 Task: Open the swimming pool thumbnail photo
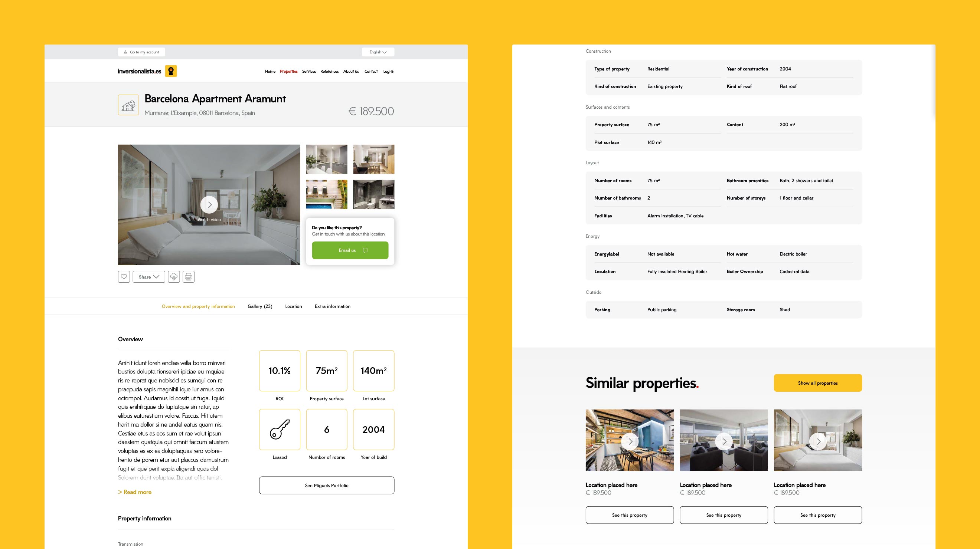tap(326, 195)
